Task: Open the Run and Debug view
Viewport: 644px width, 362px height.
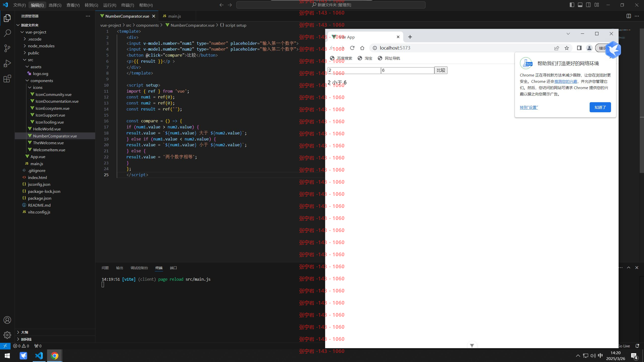Action: pyautogui.click(x=7, y=63)
